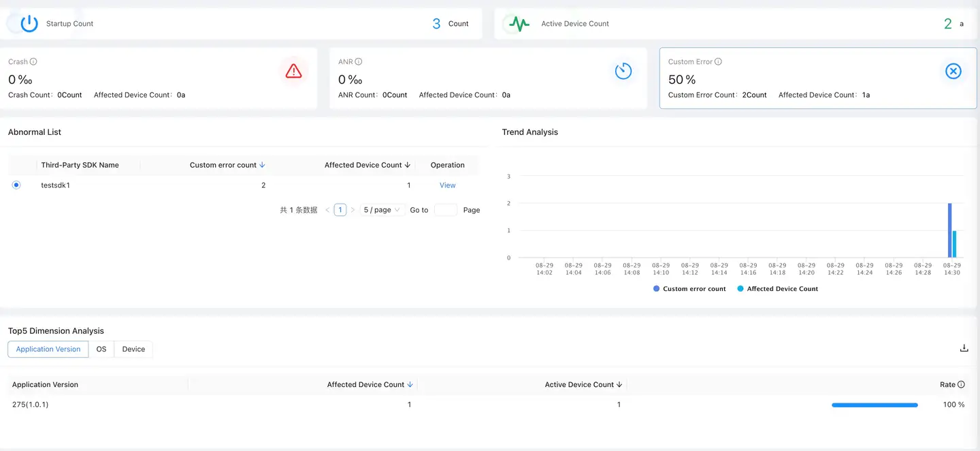The image size is (980, 451).
Task: Sort Abnormal List by Affected Device Count
Action: point(408,165)
